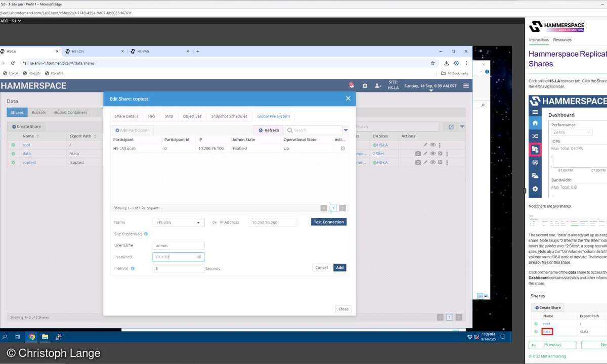Screen dimensions: 607x364
Task: Open the hamburger menu in Hammerspace header
Action: tap(466, 86)
